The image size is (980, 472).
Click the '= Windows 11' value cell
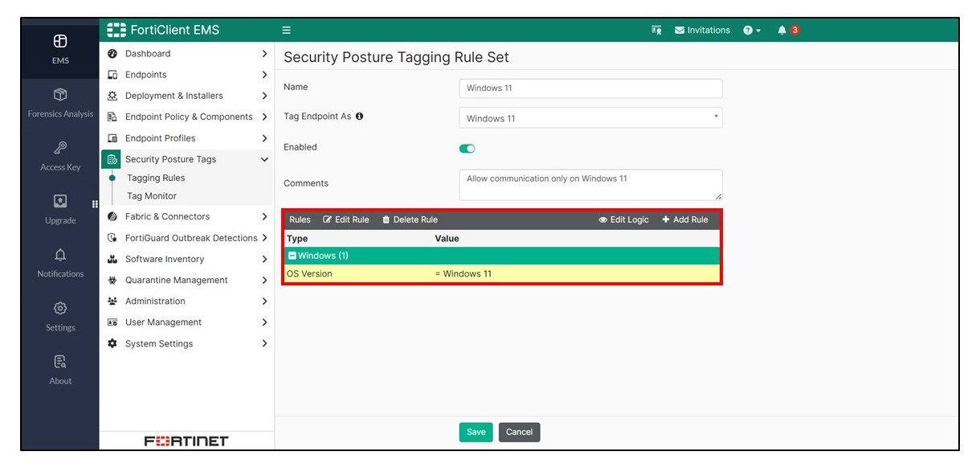463,274
